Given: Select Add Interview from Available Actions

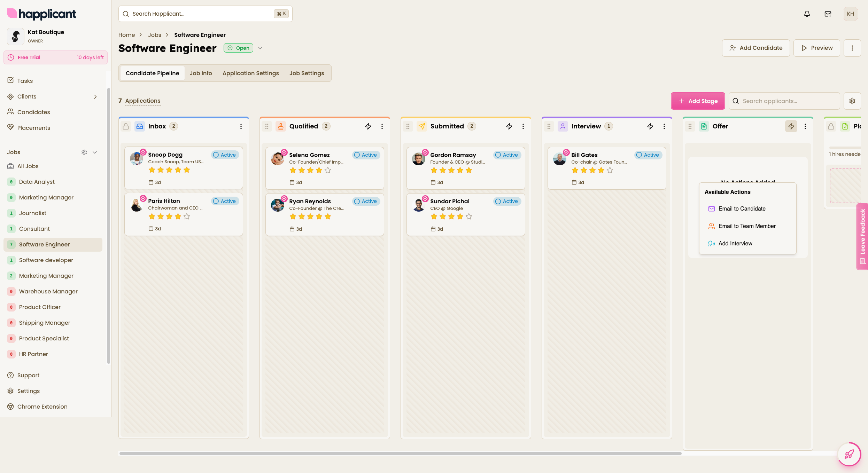Looking at the screenshot, I should tap(735, 243).
